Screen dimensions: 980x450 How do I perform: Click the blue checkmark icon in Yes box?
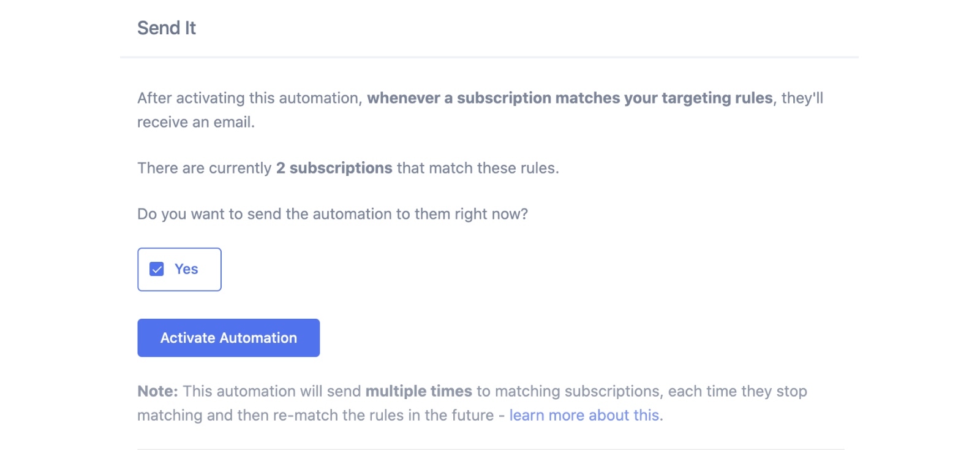[x=157, y=269]
